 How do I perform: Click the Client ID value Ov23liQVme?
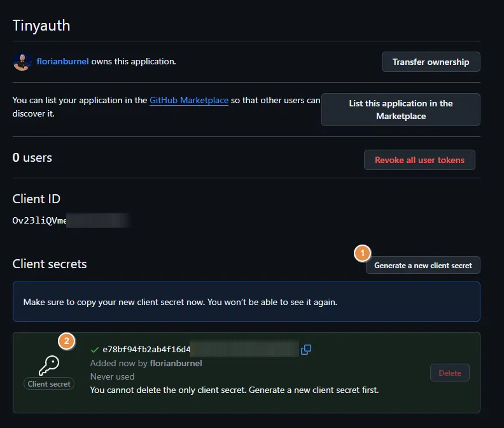click(39, 221)
